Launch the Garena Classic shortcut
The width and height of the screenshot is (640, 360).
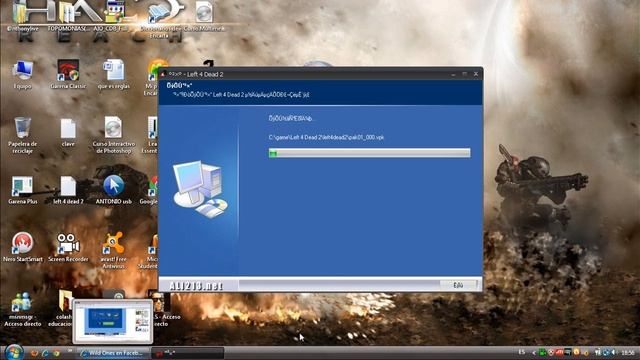pyautogui.click(x=68, y=74)
